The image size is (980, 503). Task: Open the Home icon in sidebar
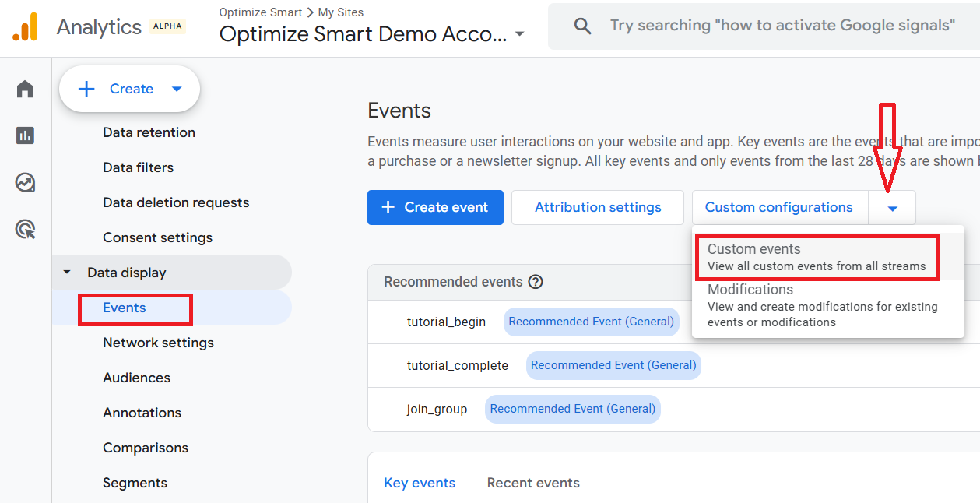tap(25, 89)
